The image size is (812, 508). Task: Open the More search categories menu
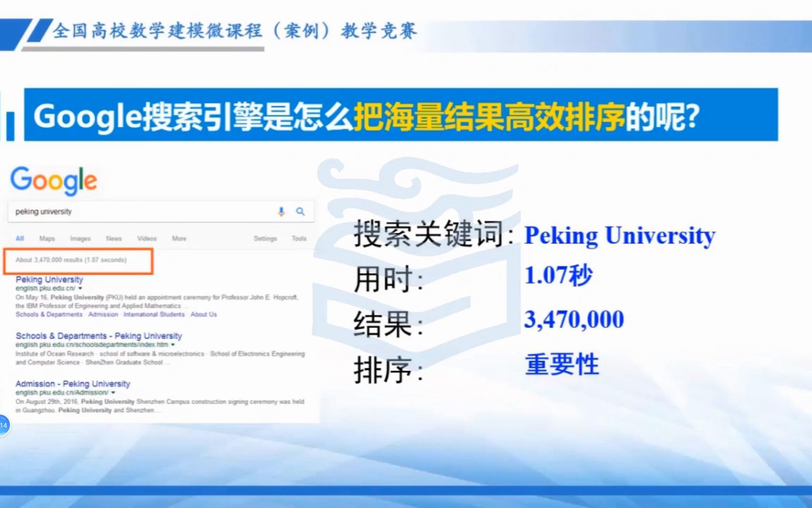pos(179,238)
